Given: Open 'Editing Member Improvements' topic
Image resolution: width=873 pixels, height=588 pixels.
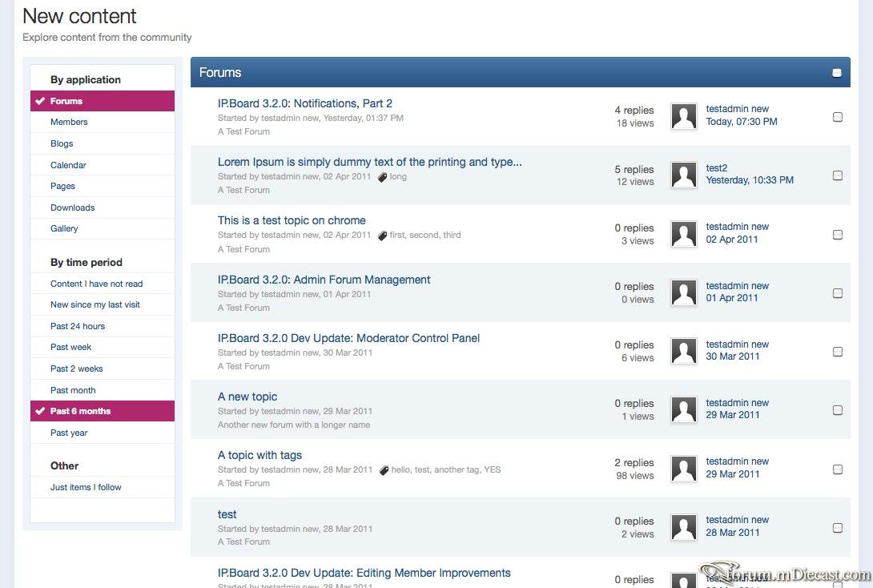Looking at the screenshot, I should click(x=364, y=573).
